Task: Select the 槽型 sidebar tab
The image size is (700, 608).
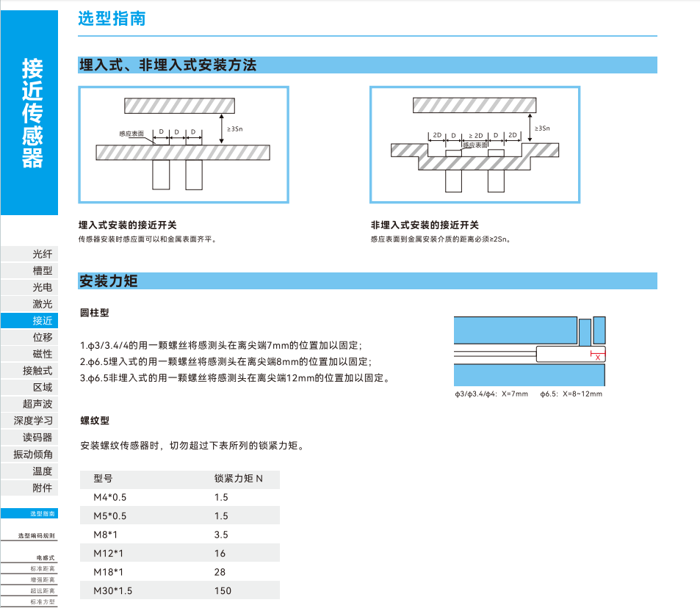Action: (42, 271)
